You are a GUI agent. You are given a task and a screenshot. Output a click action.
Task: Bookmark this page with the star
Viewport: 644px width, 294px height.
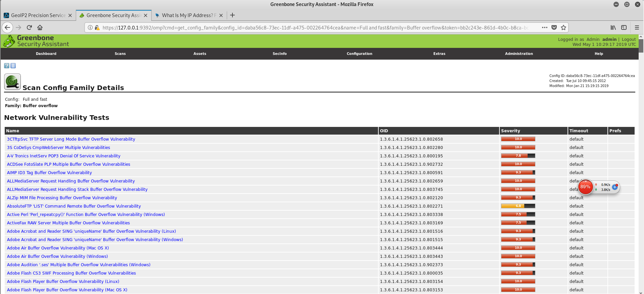563,27
